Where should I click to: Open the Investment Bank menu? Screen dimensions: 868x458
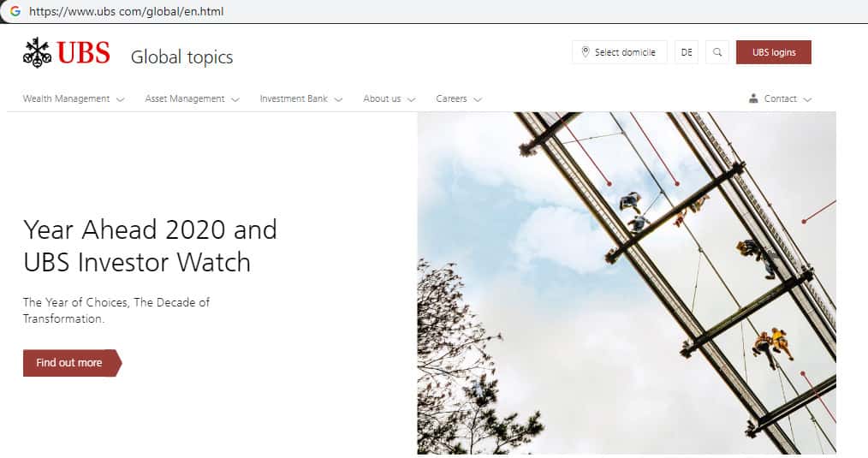point(301,98)
